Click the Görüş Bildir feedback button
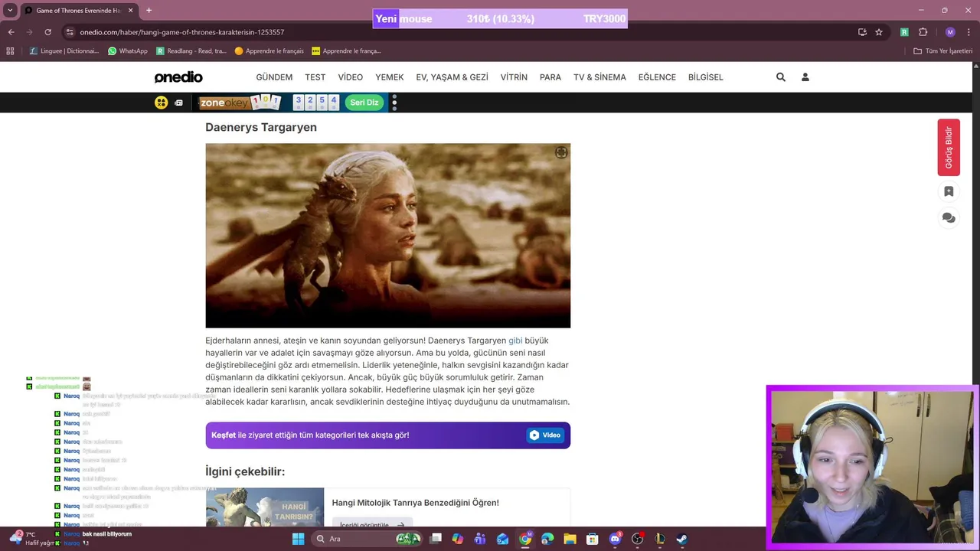Image resolution: width=980 pixels, height=551 pixels. click(949, 148)
